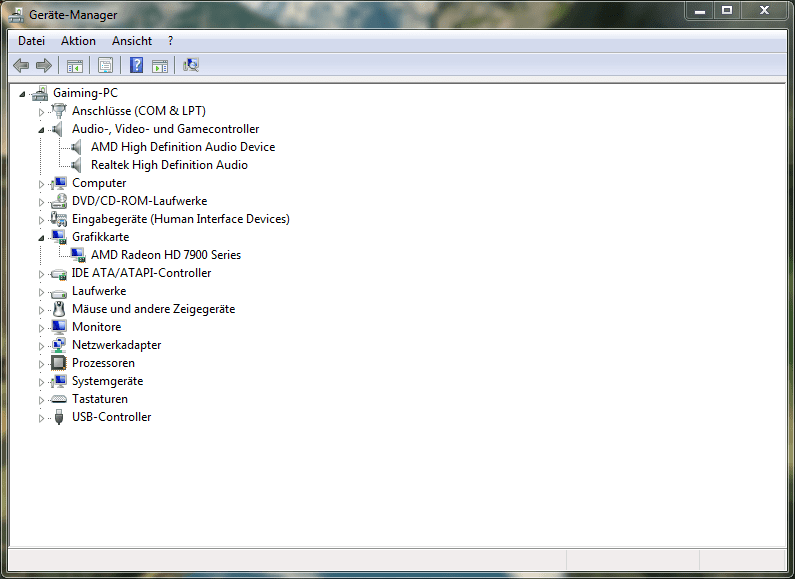Screen dimensions: 795x579
Task: Click the AMD High Definition Audio Device icon
Action: tap(77, 147)
